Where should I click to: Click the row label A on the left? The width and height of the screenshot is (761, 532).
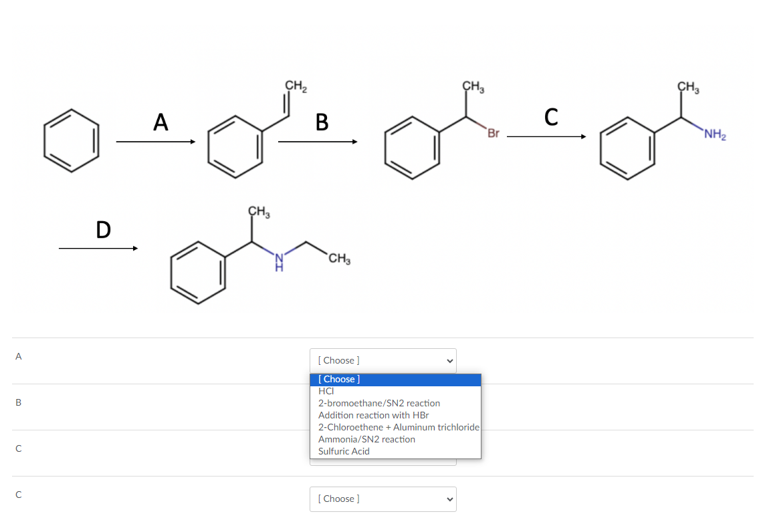pyautogui.click(x=18, y=356)
